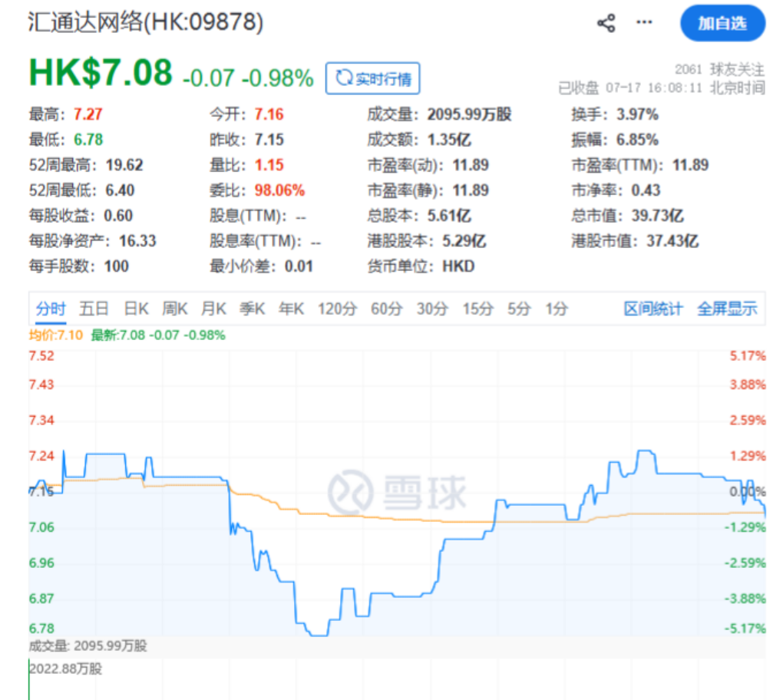This screenshot has height=700, width=783.
Task: Click the 货币单位 value HKD
Action: pyautogui.click(x=458, y=266)
